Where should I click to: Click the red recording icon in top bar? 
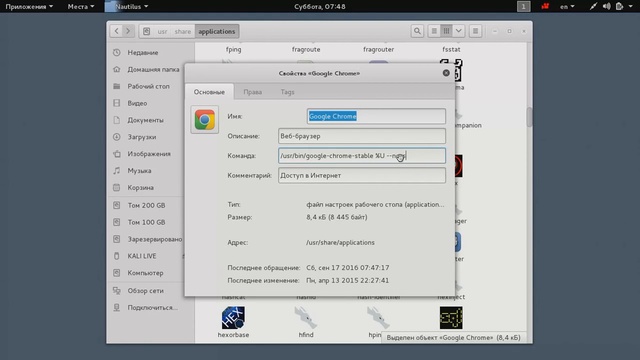point(545,7)
